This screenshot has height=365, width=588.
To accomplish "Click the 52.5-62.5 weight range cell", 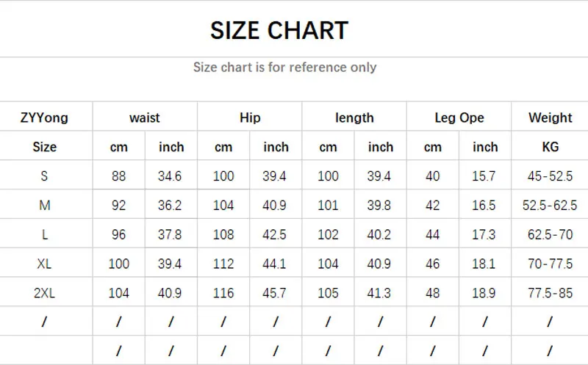I will 550,205.
